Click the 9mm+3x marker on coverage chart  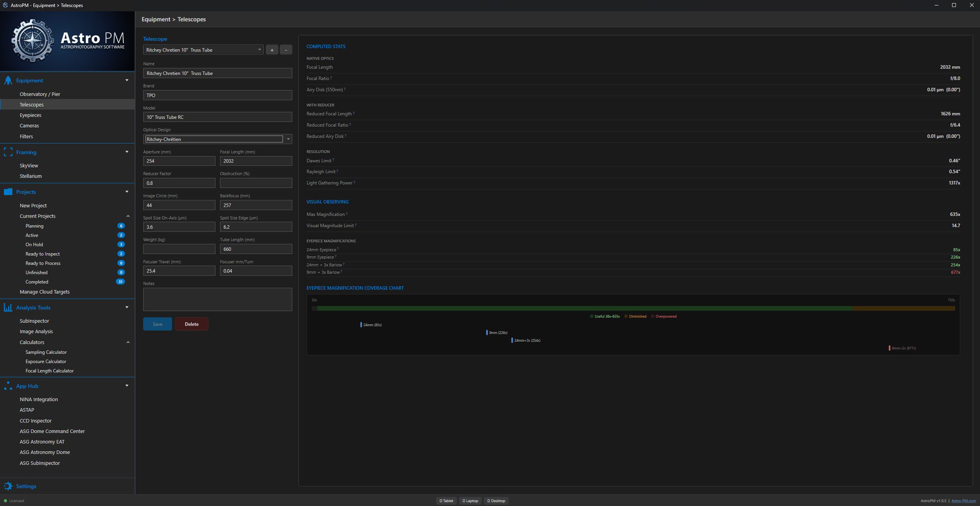click(889, 348)
